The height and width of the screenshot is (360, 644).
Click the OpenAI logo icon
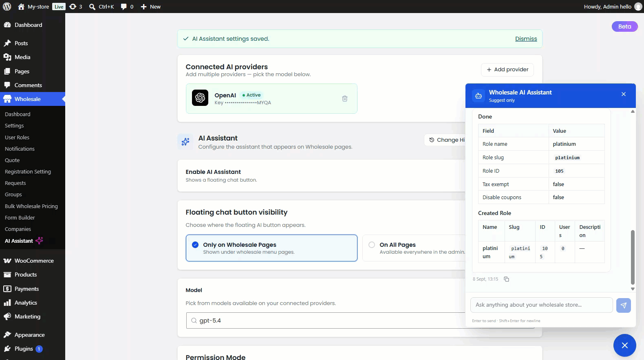pyautogui.click(x=200, y=98)
